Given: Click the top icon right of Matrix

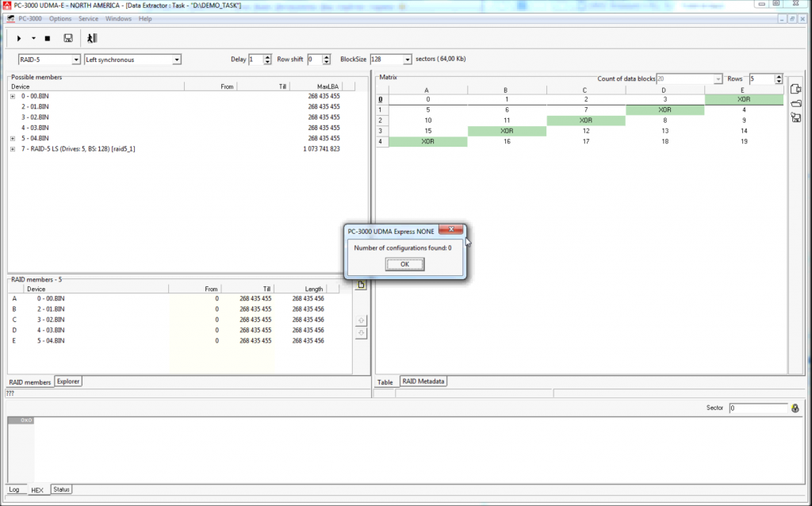Looking at the screenshot, I should (796, 89).
